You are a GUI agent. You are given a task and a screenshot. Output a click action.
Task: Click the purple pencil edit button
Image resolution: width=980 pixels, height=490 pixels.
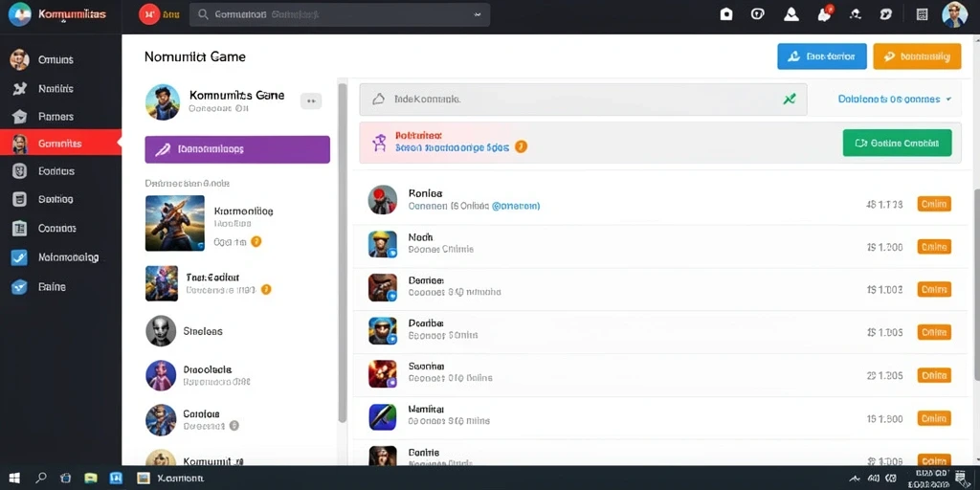237,149
